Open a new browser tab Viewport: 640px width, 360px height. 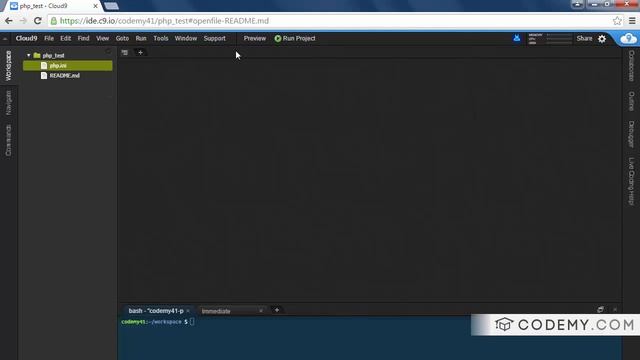pyautogui.click(x=111, y=6)
